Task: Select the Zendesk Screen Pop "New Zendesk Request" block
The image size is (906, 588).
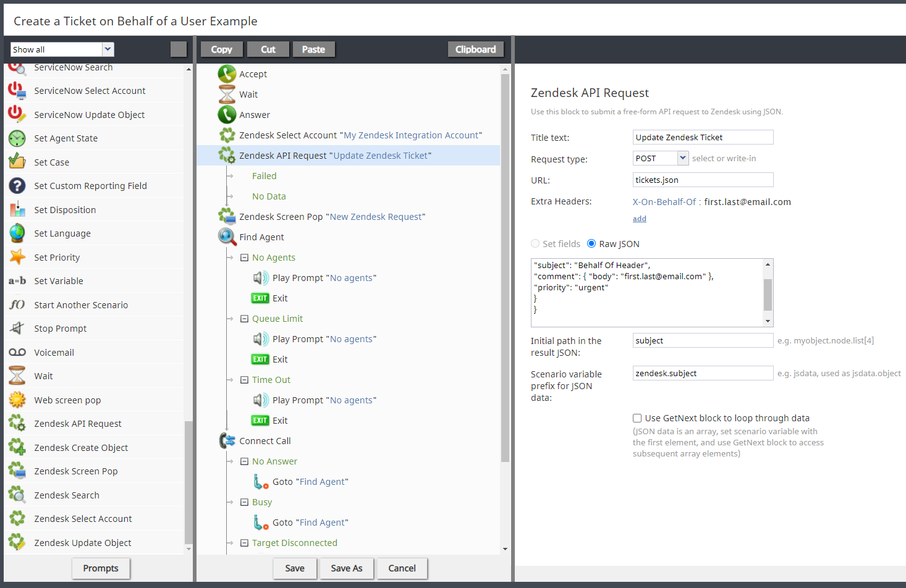Action: pos(321,217)
